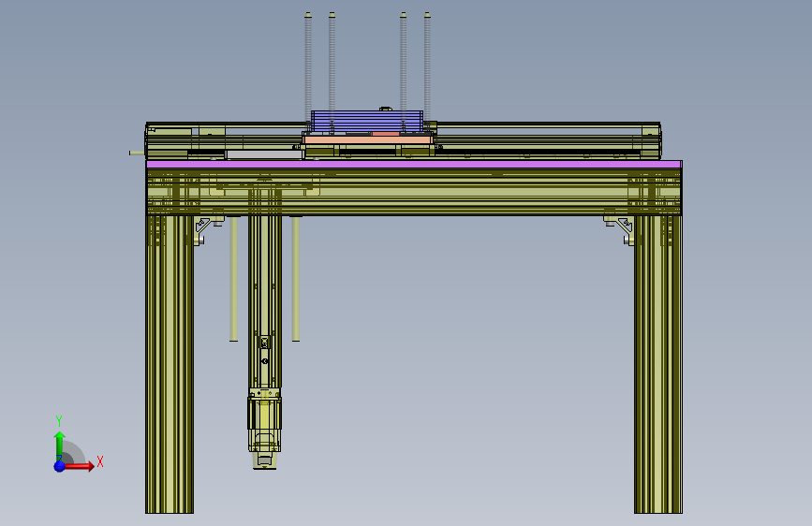Click the blue Z axis ball of the triad
The width and height of the screenshot is (812, 526).
(60, 466)
